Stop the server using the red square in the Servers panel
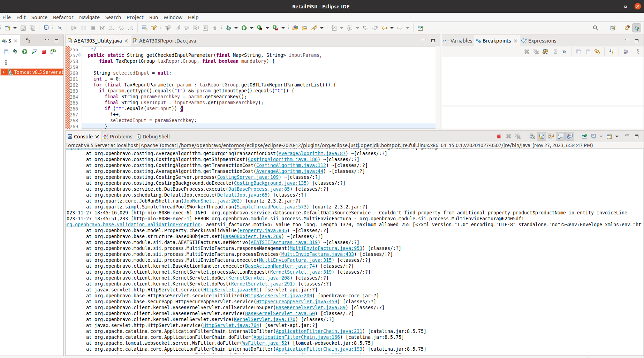 click(x=44, y=52)
